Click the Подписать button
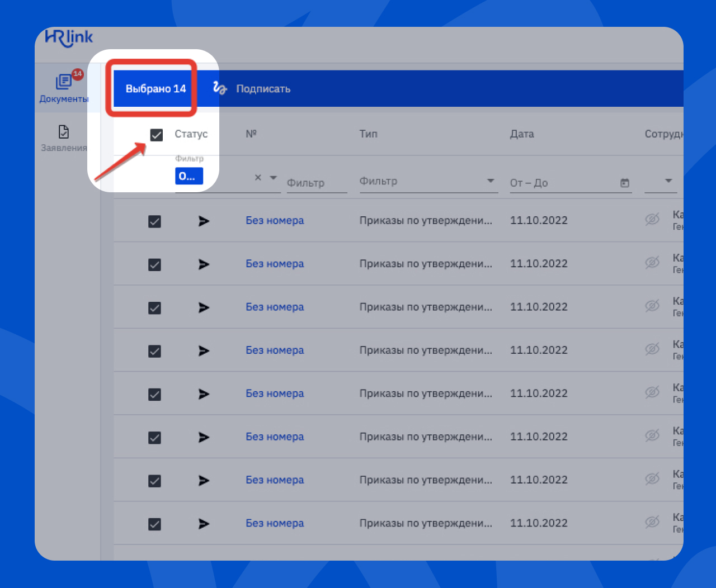This screenshot has width=716, height=588. [x=263, y=88]
